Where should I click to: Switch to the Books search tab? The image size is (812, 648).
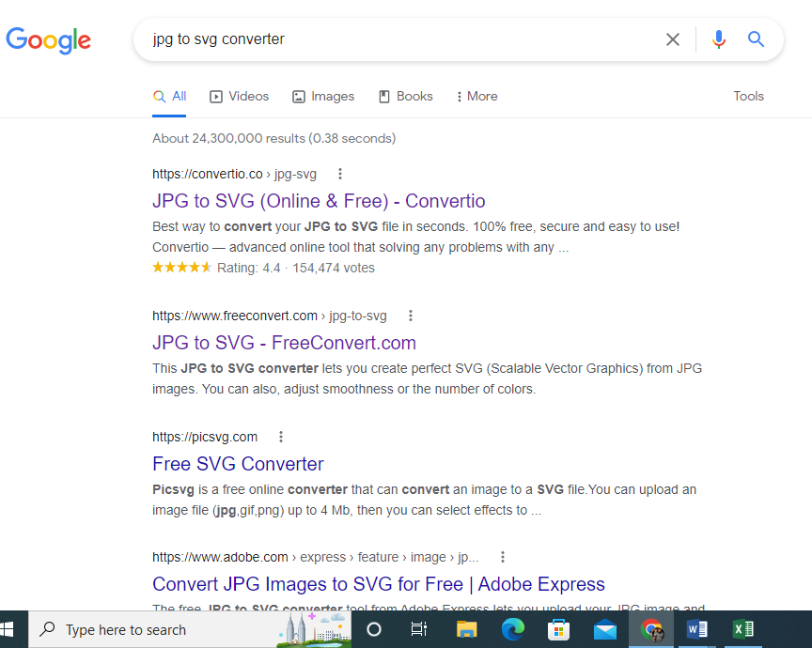tap(406, 96)
